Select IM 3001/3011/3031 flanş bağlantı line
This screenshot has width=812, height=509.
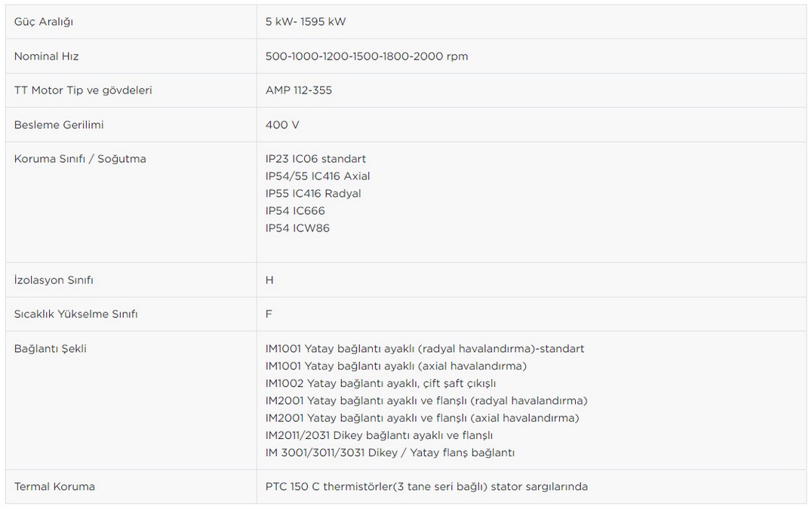(x=390, y=452)
